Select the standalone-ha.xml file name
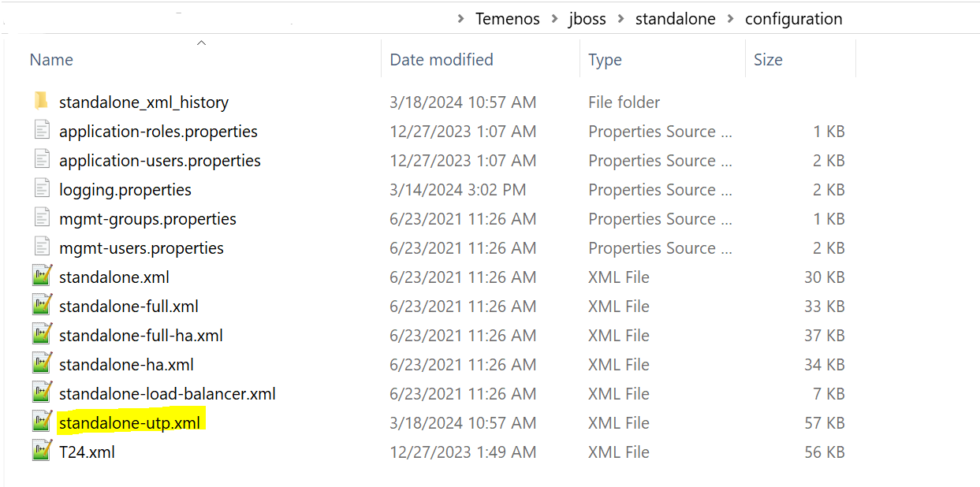The image size is (980, 487). click(x=126, y=364)
